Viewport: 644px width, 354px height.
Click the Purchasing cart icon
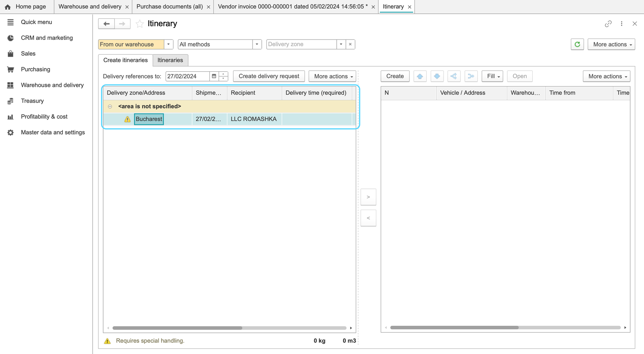coord(10,70)
